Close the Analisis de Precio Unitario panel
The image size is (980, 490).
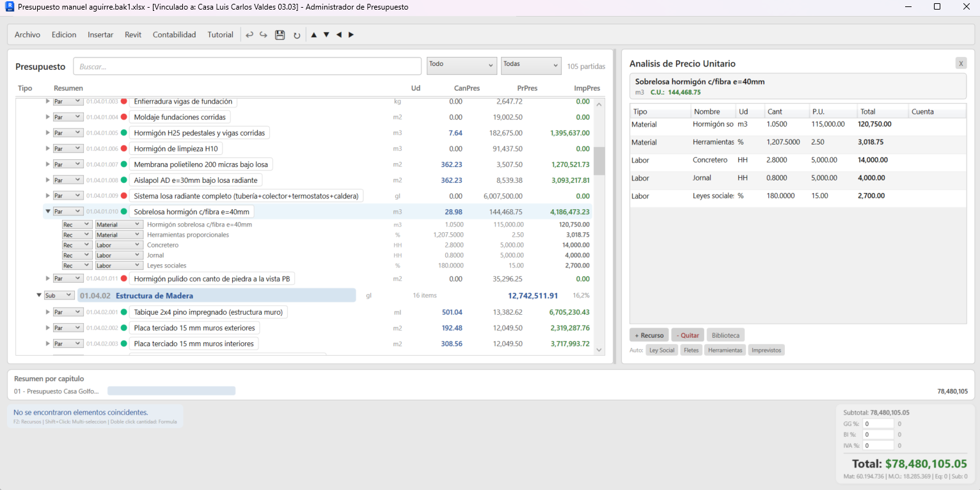961,63
